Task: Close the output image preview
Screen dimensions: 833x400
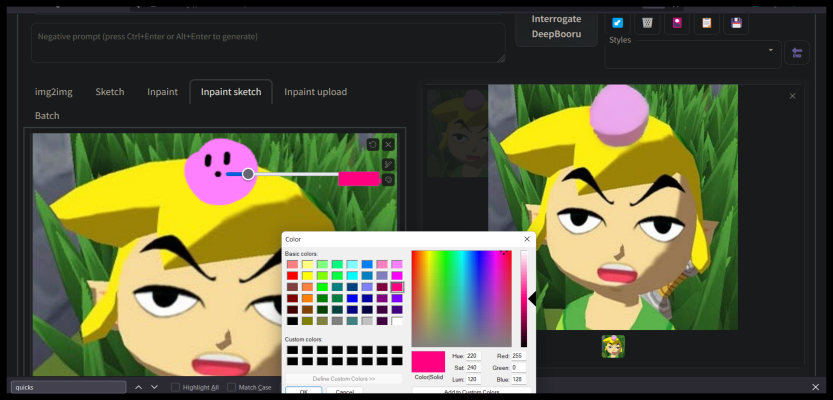Action: 793,96
